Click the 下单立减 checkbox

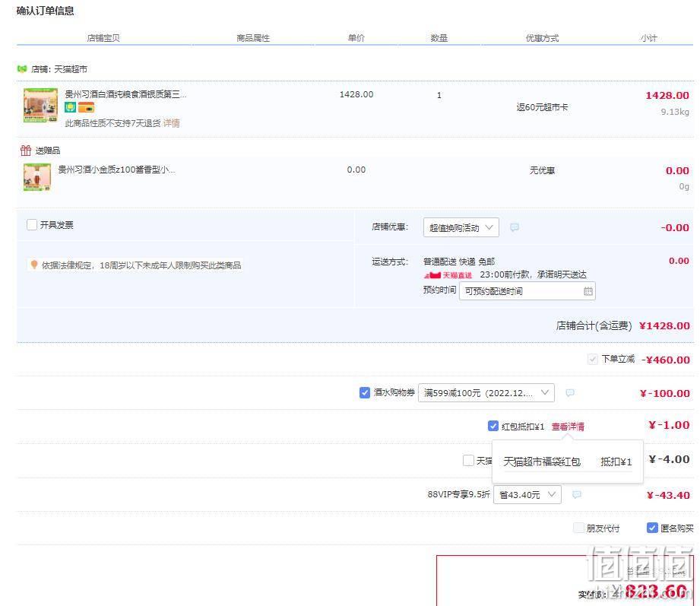point(592,359)
